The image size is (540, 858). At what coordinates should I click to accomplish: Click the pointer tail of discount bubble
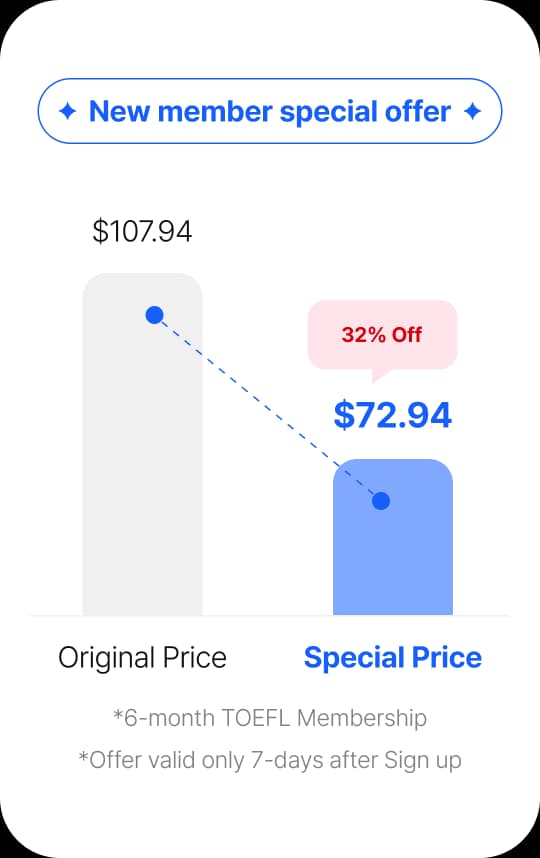click(381, 375)
